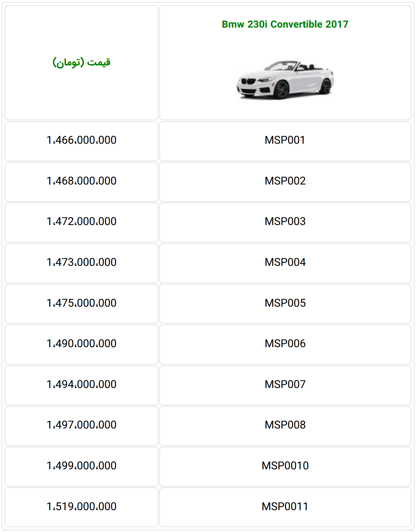This screenshot has height=532, width=416.
Task: Click the 1,490,000,000 price value
Action: (x=81, y=344)
